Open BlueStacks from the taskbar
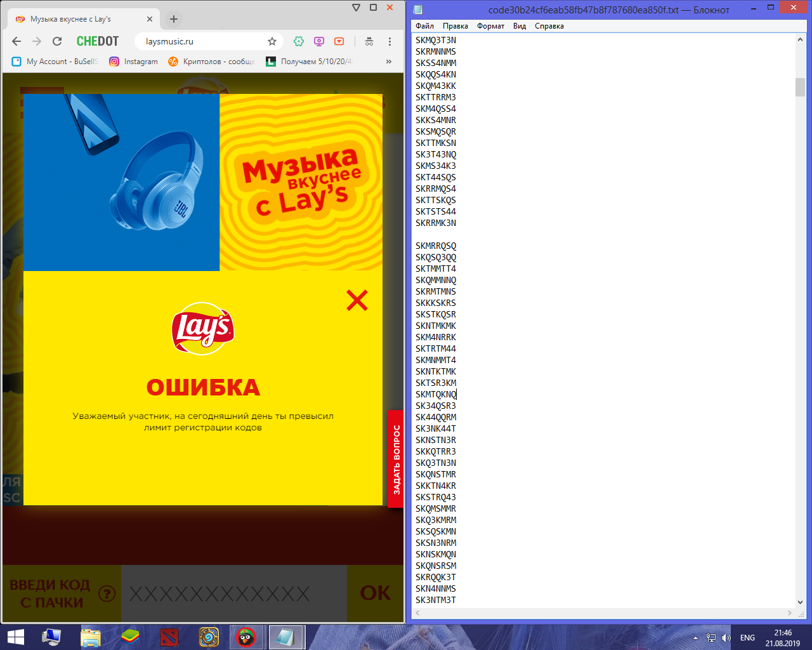 point(130,637)
